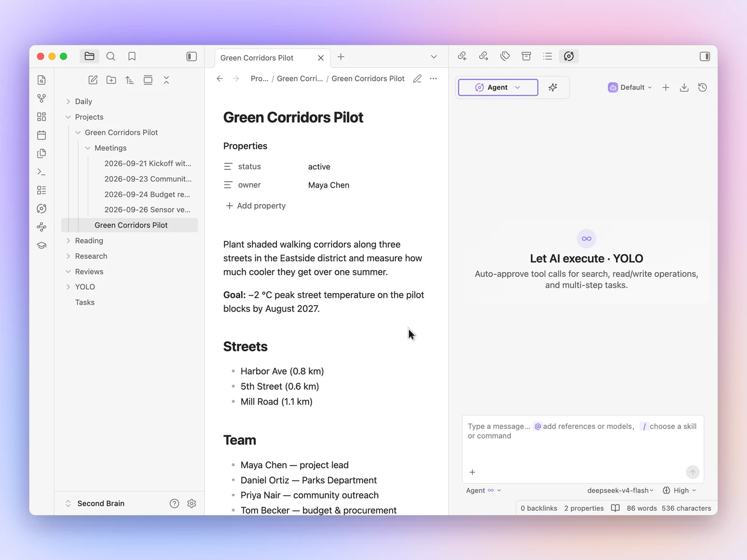Screen dimensions: 747x560
Task: Toggle the left sidebar collapse icon
Action: 191,57
